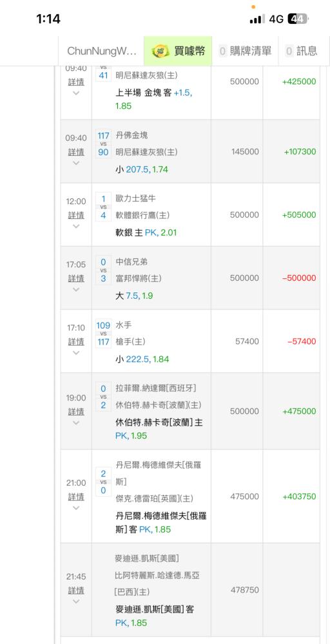Tap the 2 vs 0 score box
Viewport: 330px width, 644px height.
[103, 482]
